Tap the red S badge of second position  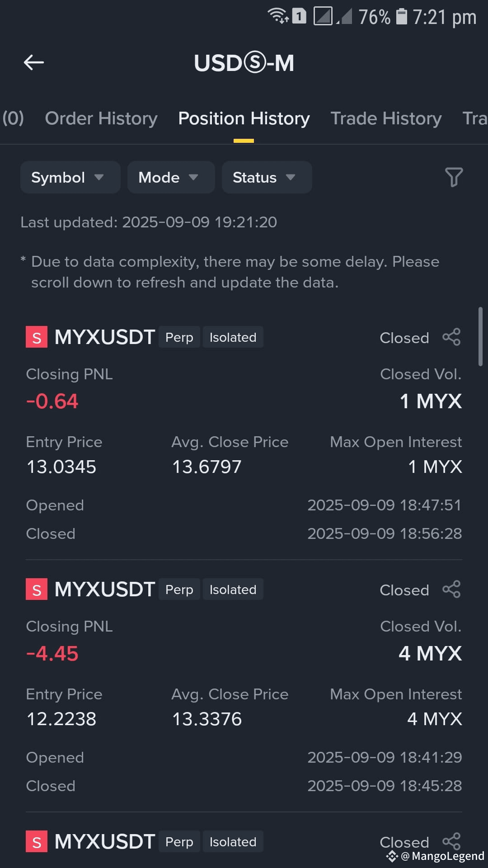coord(37,590)
